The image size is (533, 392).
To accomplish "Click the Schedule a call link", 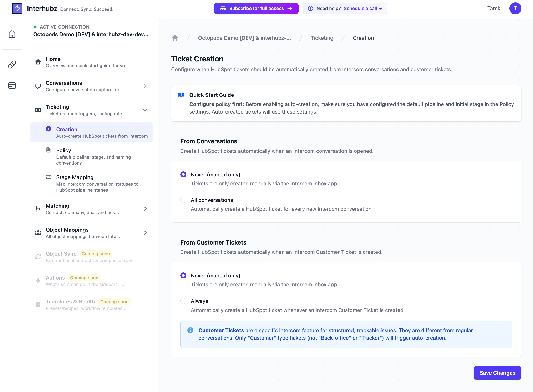I will [x=363, y=9].
